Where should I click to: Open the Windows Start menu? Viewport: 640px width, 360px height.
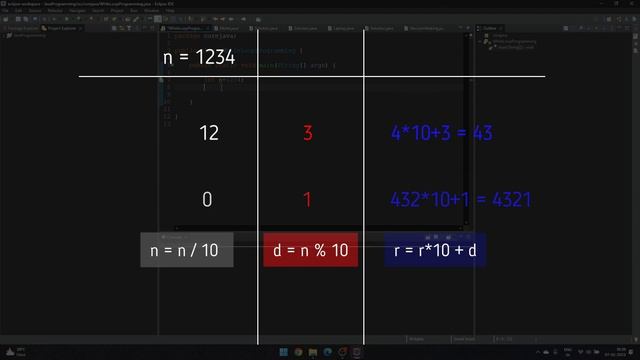(x=283, y=352)
